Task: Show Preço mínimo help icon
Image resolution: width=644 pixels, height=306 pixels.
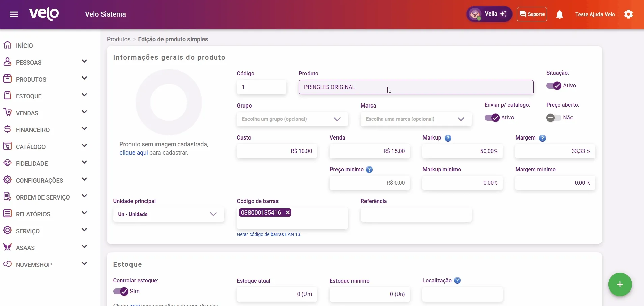Action: [x=369, y=170]
